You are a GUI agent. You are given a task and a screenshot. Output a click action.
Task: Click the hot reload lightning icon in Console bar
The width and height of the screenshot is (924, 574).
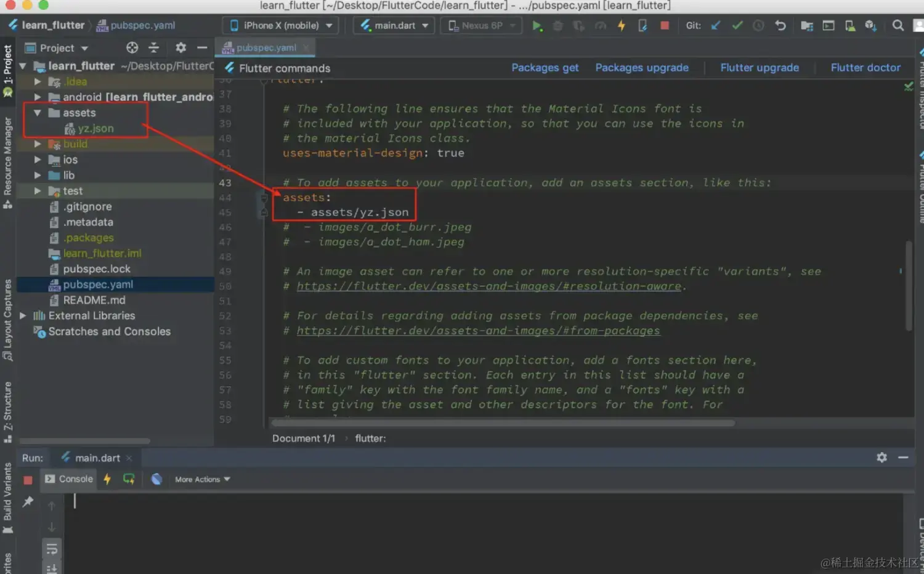click(107, 479)
